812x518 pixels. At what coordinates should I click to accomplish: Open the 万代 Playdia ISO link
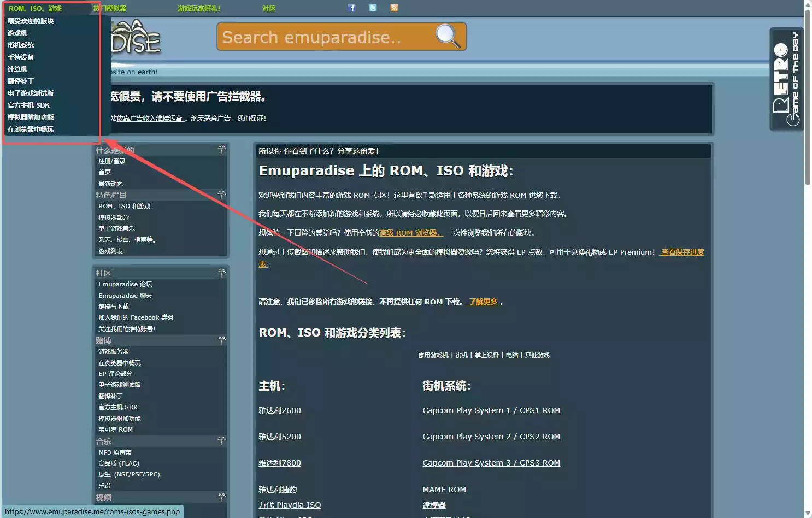(290, 505)
